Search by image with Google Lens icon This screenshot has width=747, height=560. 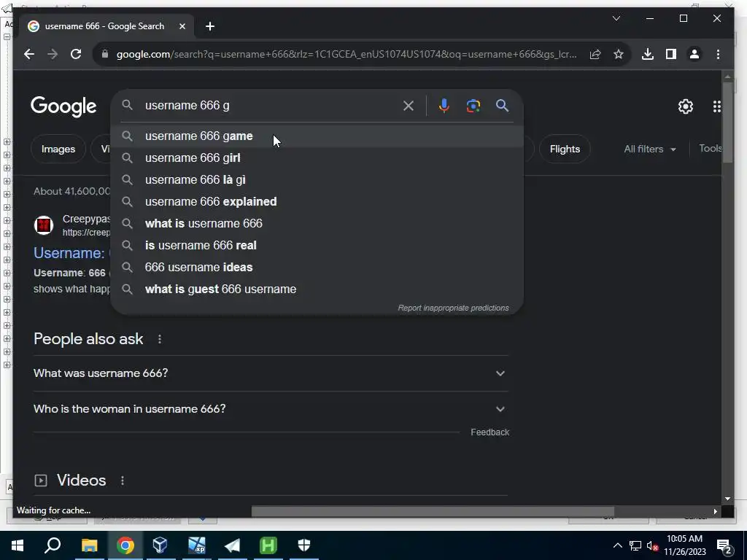coord(473,106)
